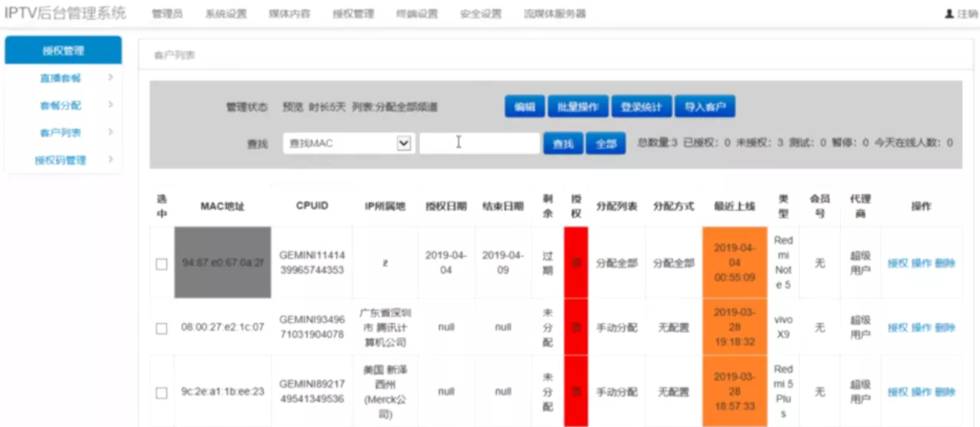The height and width of the screenshot is (427, 980).
Task: Click the 注销 logout link
Action: pos(967,14)
